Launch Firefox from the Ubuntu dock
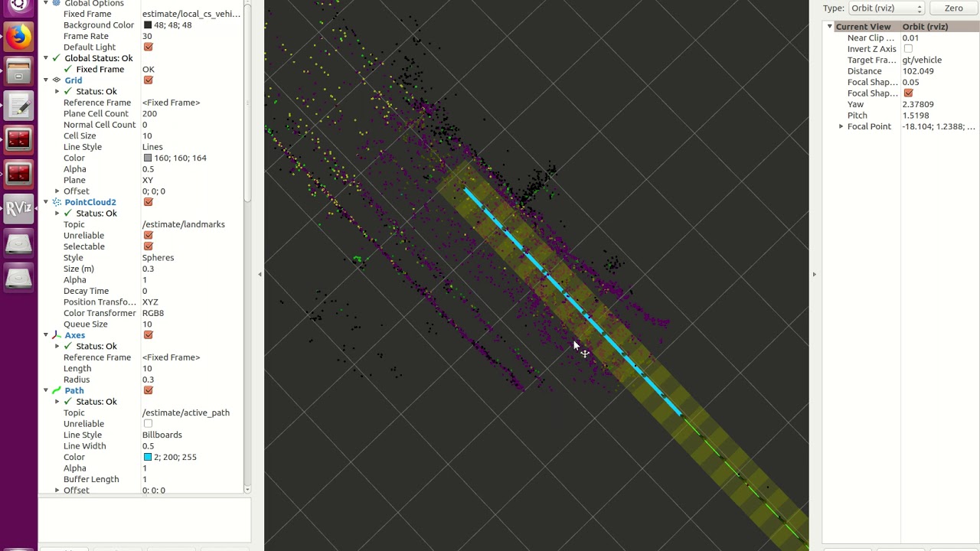The height and width of the screenshot is (551, 980). 18,37
